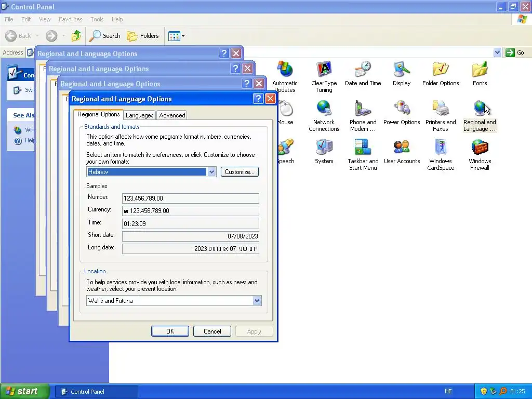Viewport: 532px width, 399px height.
Task: Expand the address bar dropdown arrow
Action: pos(497,52)
